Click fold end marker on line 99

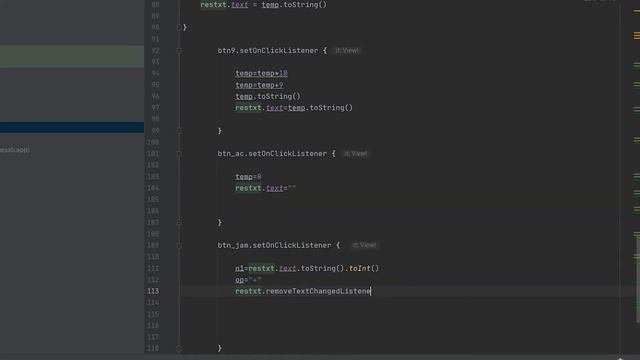(179, 131)
